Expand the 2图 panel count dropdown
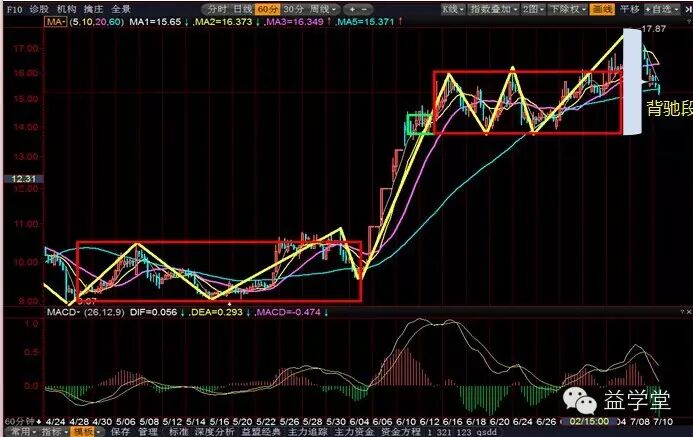693x437 pixels. [x=533, y=9]
